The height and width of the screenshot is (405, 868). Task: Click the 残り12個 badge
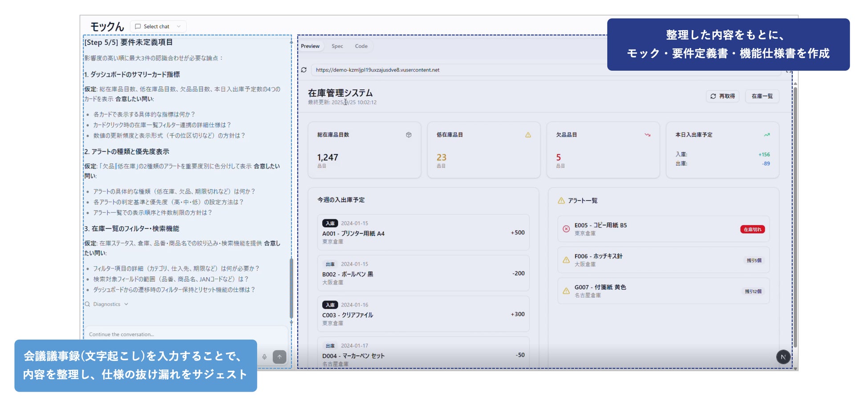(753, 292)
